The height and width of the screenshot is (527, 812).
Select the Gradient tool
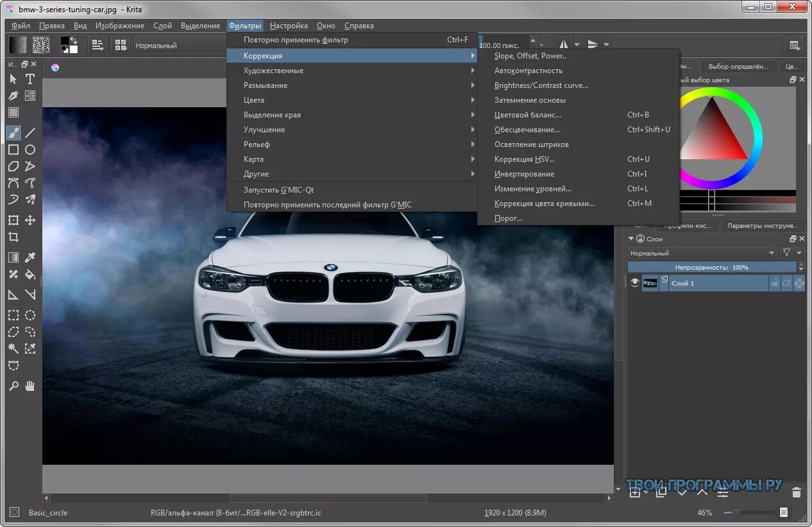coord(13,257)
